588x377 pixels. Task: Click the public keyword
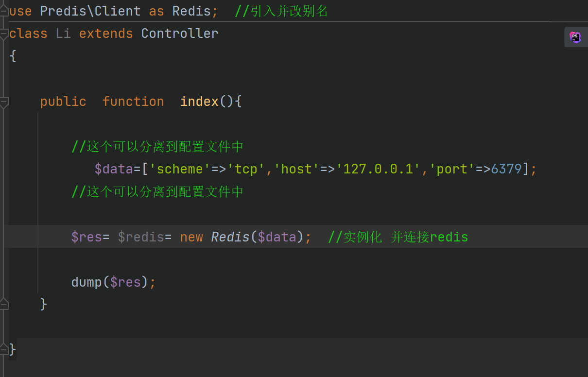click(x=63, y=102)
